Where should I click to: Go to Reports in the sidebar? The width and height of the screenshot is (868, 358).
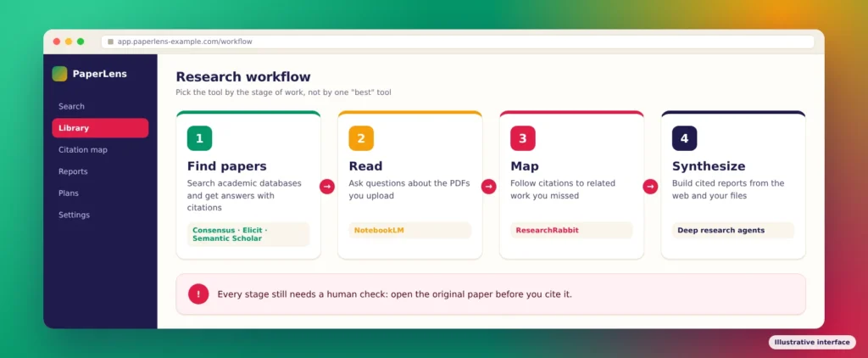(100, 171)
